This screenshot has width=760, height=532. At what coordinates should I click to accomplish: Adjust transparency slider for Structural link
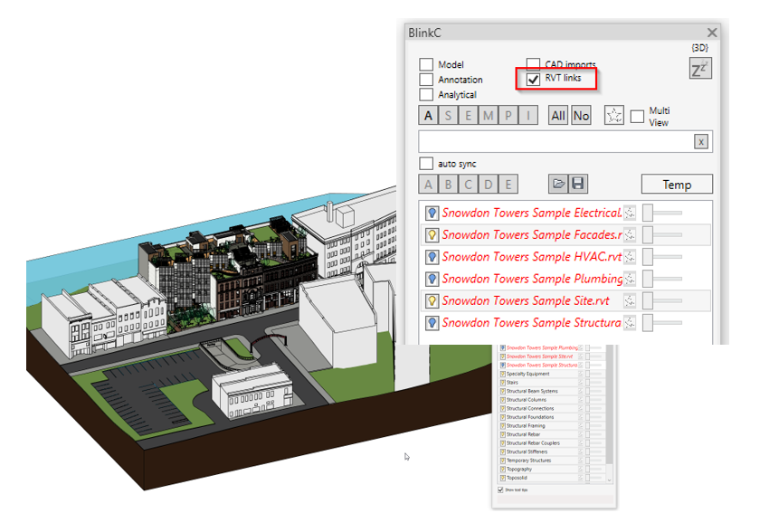[x=662, y=323]
